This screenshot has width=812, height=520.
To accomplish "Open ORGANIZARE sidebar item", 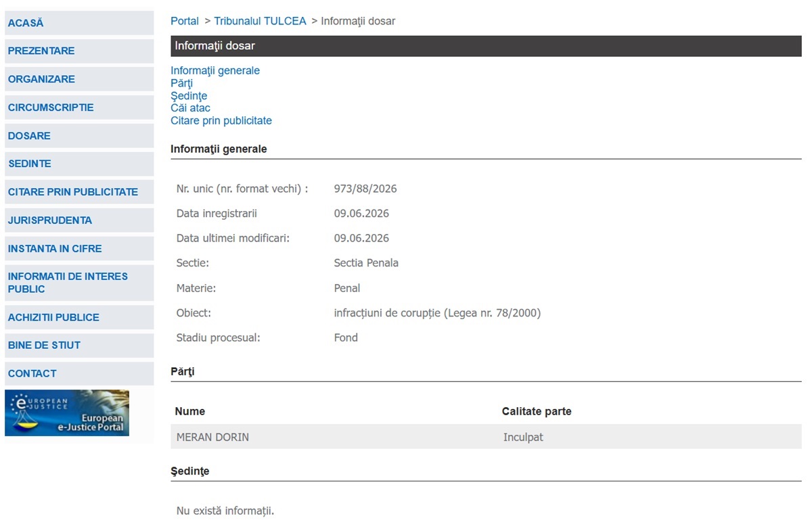I will pyautogui.click(x=79, y=79).
